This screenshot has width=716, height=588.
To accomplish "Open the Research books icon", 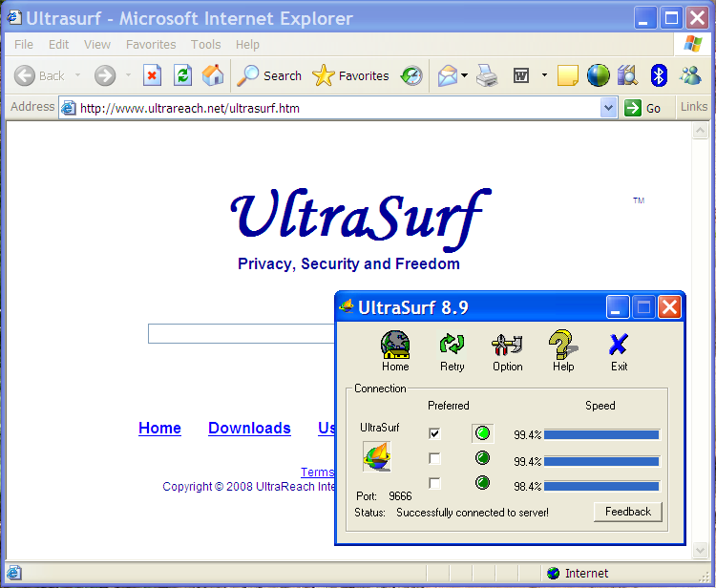I will [628, 75].
